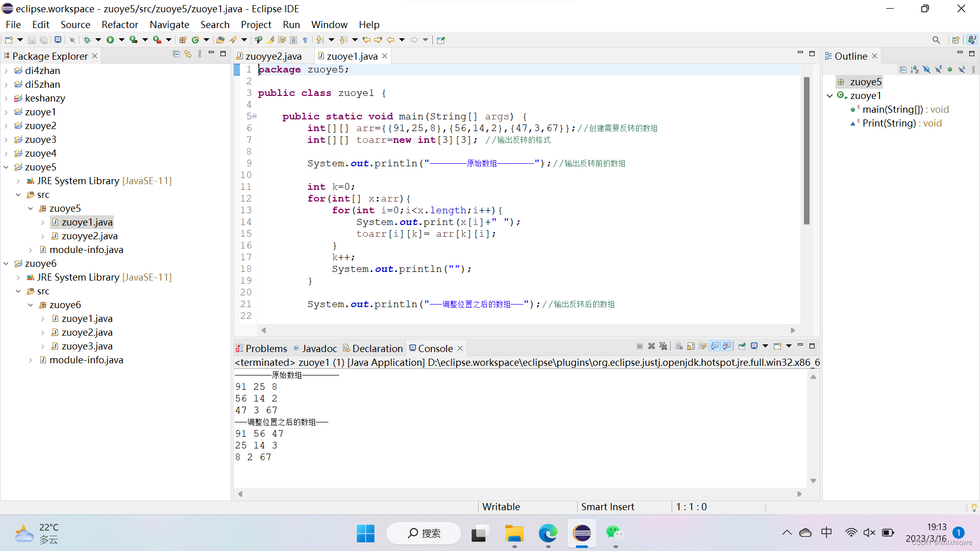Click the Debug bug icon

[87, 40]
